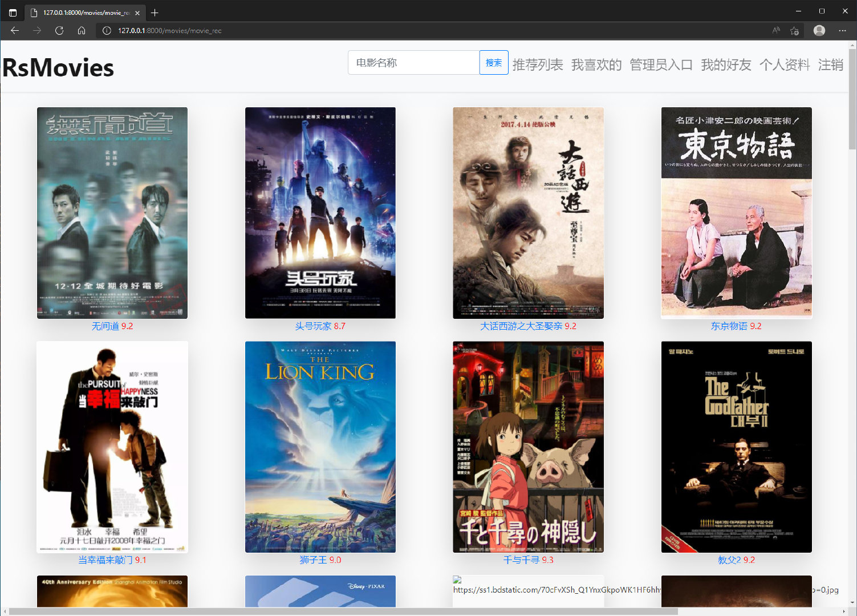Open The Godfather II poster
Image resolution: width=857 pixels, height=616 pixels.
pos(737,447)
